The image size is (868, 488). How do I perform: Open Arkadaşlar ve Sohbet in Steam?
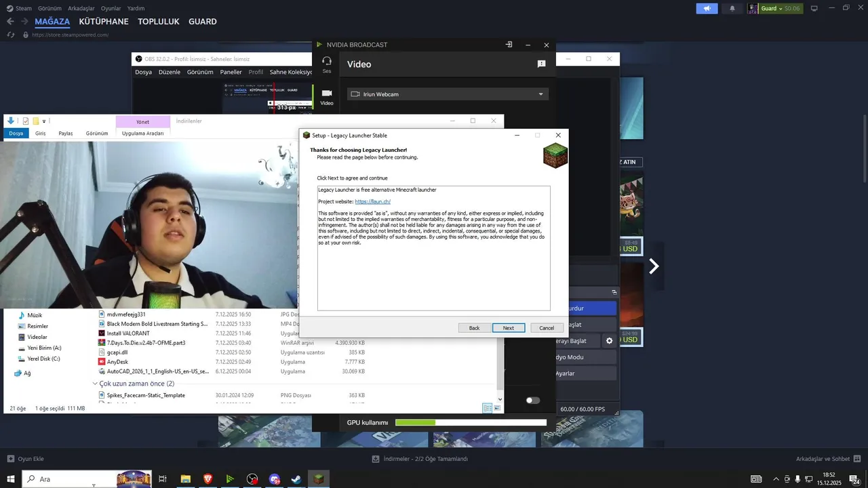(x=828, y=459)
